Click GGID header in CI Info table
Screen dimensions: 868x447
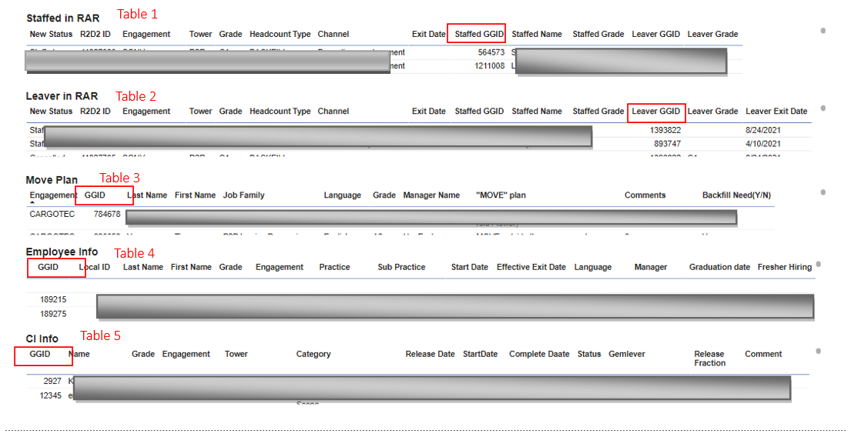40,354
